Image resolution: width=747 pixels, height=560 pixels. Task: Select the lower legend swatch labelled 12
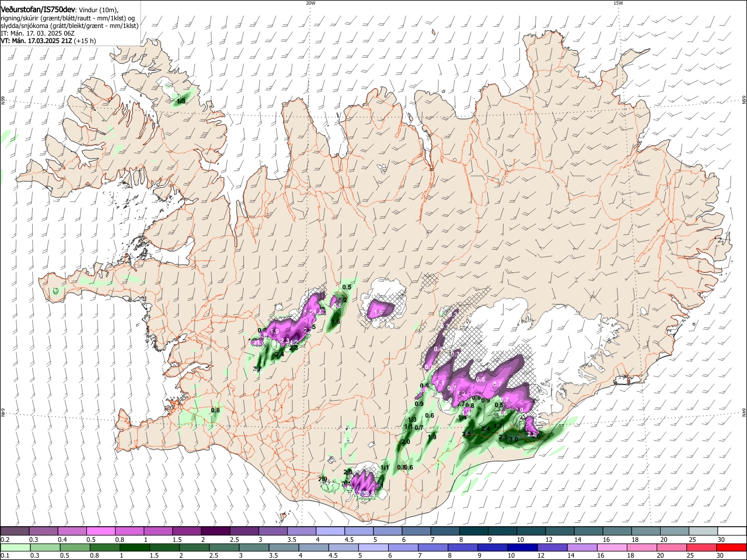click(x=551, y=547)
